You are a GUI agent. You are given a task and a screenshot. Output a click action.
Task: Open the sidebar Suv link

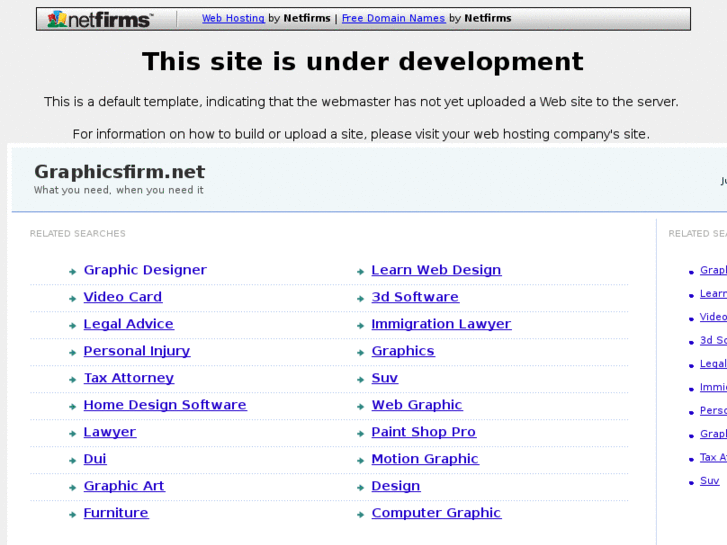point(709,481)
